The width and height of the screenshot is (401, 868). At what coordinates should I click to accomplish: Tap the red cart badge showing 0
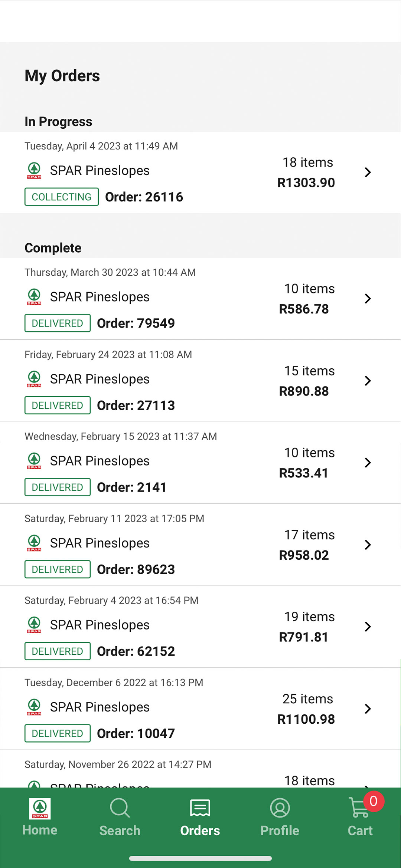tap(374, 801)
